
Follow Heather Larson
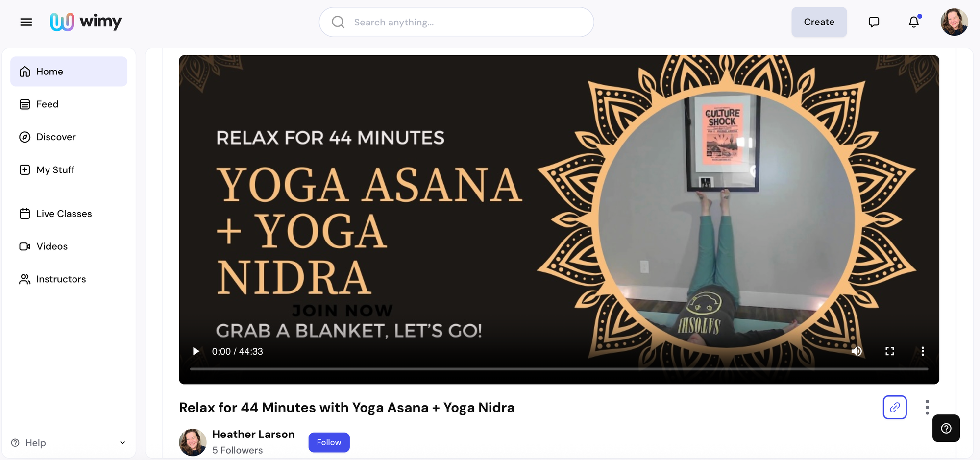tap(329, 442)
